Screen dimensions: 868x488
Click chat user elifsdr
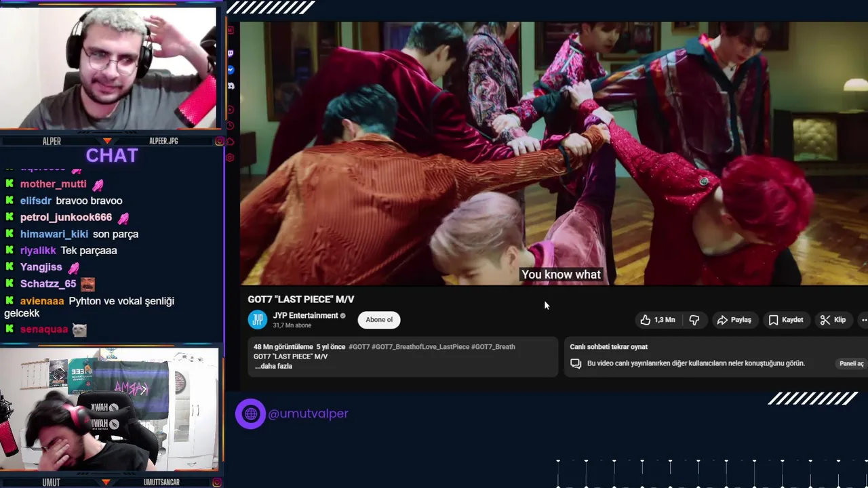(36, 201)
